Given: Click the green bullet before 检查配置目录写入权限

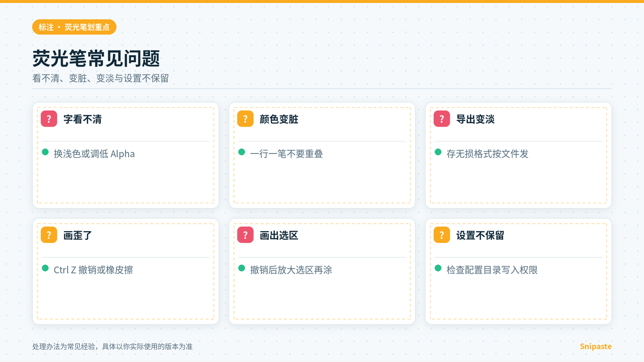Looking at the screenshot, I should click(x=438, y=268).
